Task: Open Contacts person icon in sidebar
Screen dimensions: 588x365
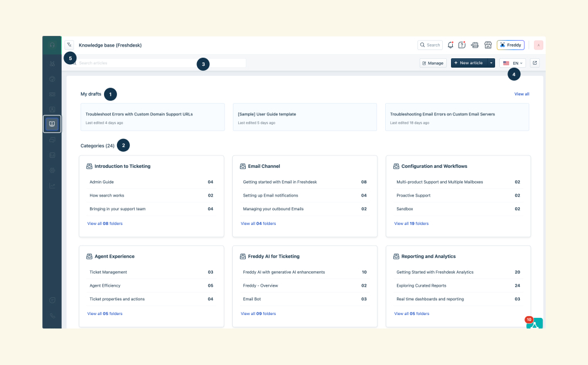Action: point(52,109)
